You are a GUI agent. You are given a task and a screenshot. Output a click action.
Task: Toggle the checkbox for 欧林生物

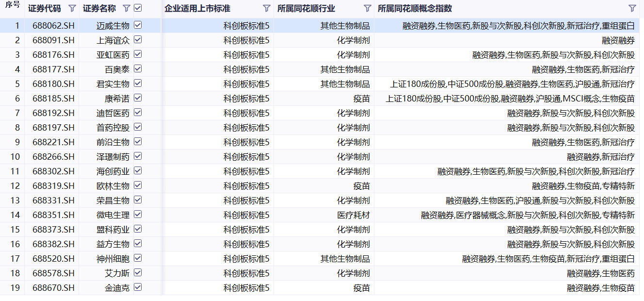point(138,185)
